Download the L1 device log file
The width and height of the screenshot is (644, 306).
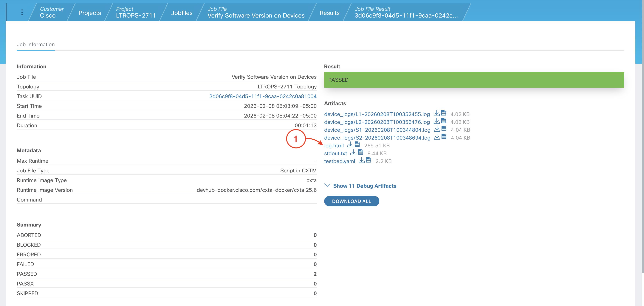436,113
